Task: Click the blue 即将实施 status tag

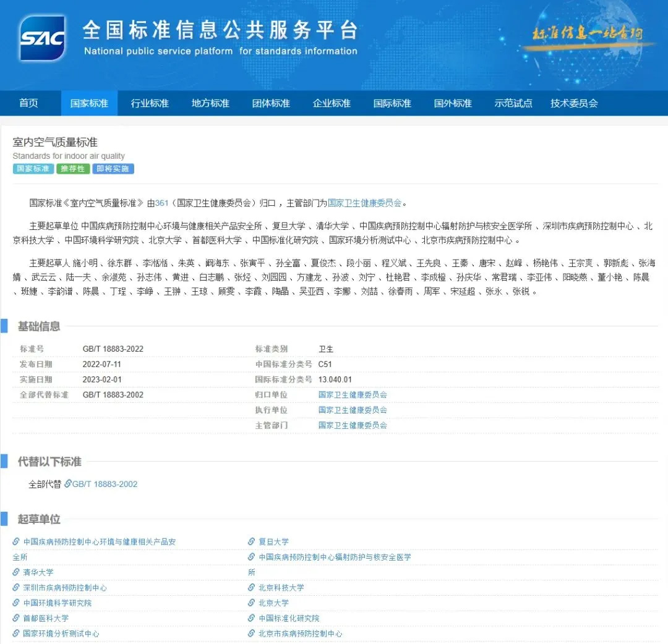Action: [x=113, y=169]
